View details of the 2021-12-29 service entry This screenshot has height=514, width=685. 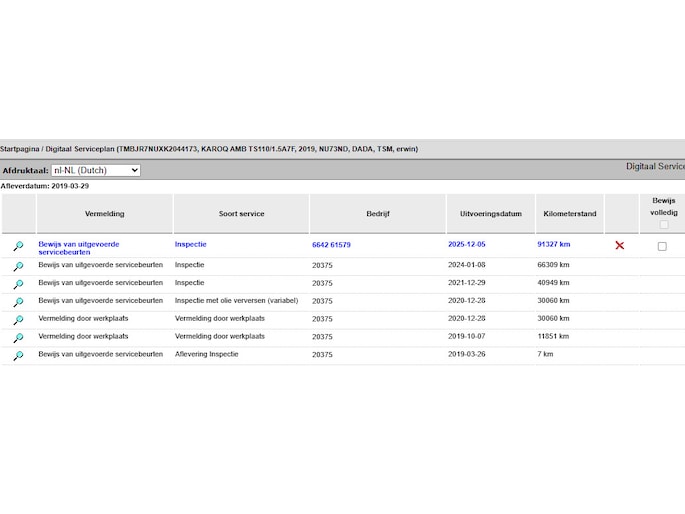coord(18,284)
